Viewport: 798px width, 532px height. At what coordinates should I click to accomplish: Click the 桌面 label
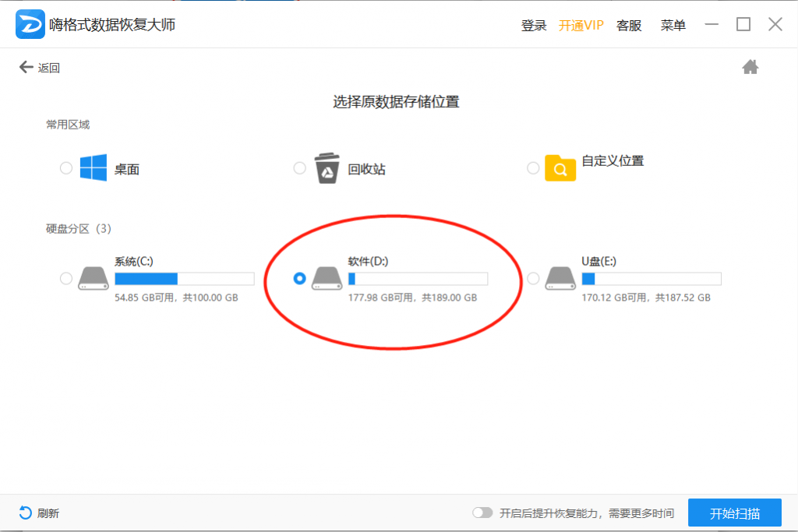(x=127, y=169)
